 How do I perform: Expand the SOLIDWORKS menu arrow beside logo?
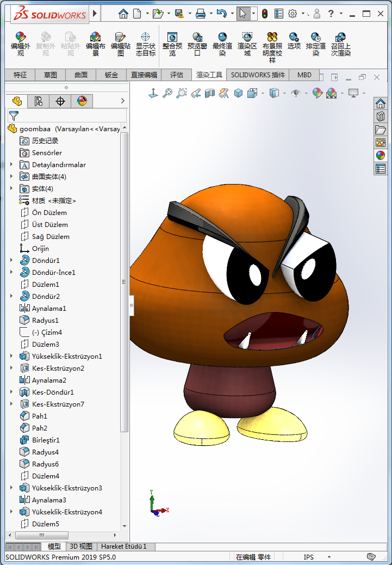coord(95,14)
